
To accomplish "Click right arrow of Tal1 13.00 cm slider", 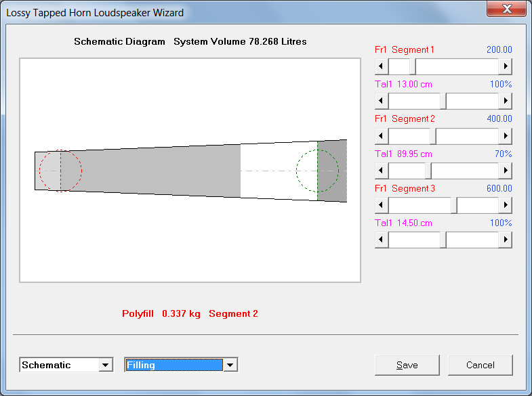I will [505, 101].
